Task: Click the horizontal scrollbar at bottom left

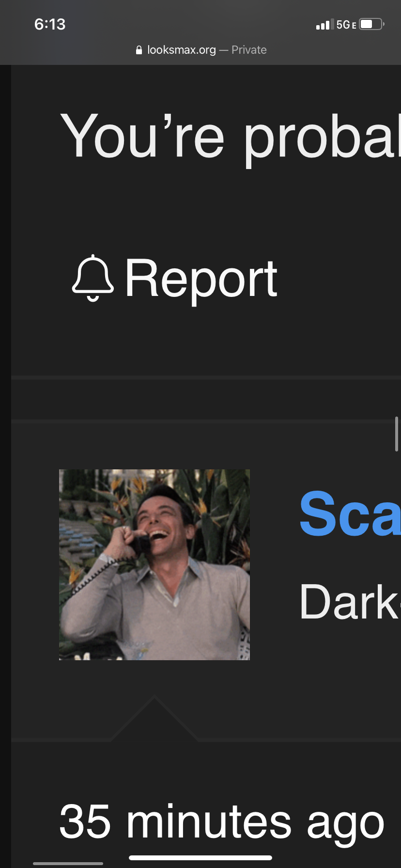Action: click(x=68, y=863)
